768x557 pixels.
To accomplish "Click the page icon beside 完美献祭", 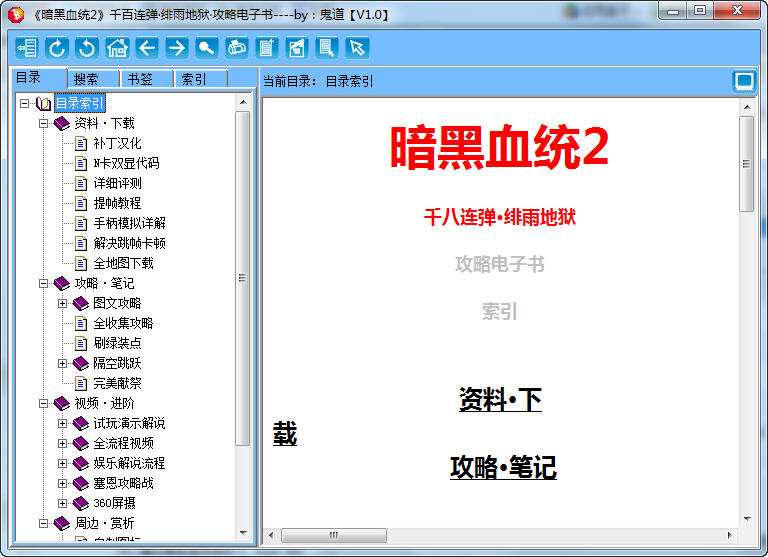I will 81,384.
